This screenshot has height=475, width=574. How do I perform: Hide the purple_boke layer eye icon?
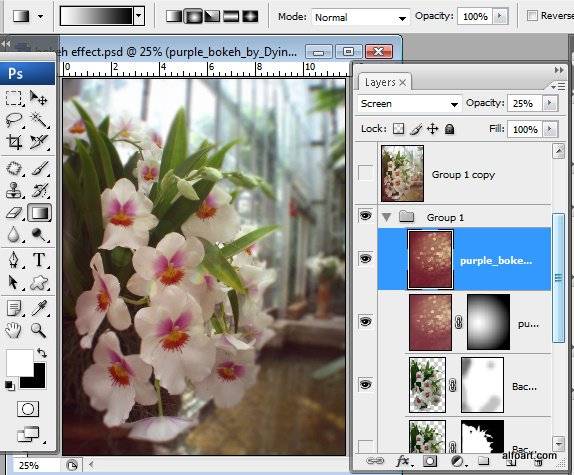(365, 259)
